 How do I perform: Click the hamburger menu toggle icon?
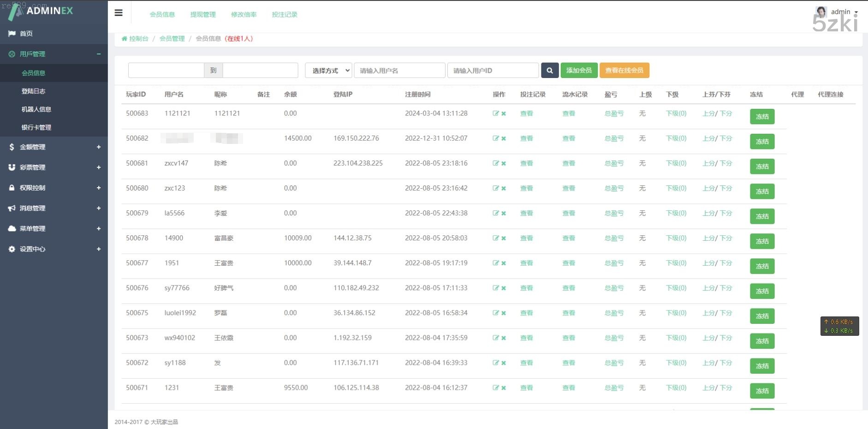[119, 13]
